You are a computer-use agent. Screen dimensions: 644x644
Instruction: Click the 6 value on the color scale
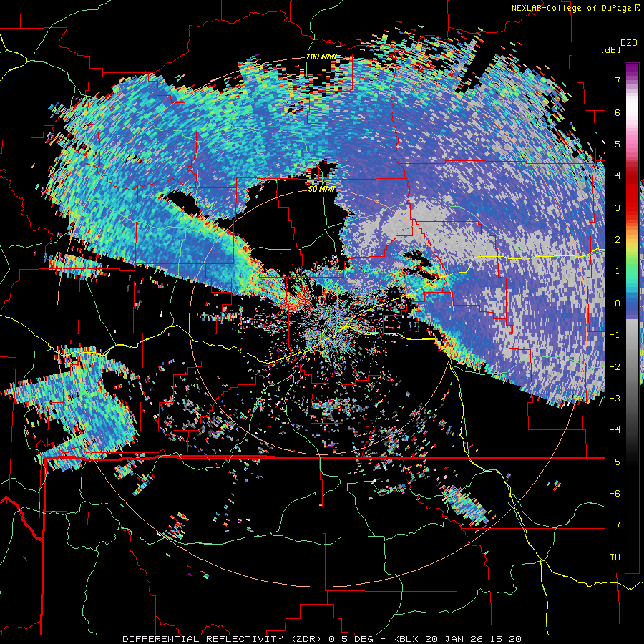point(618,112)
